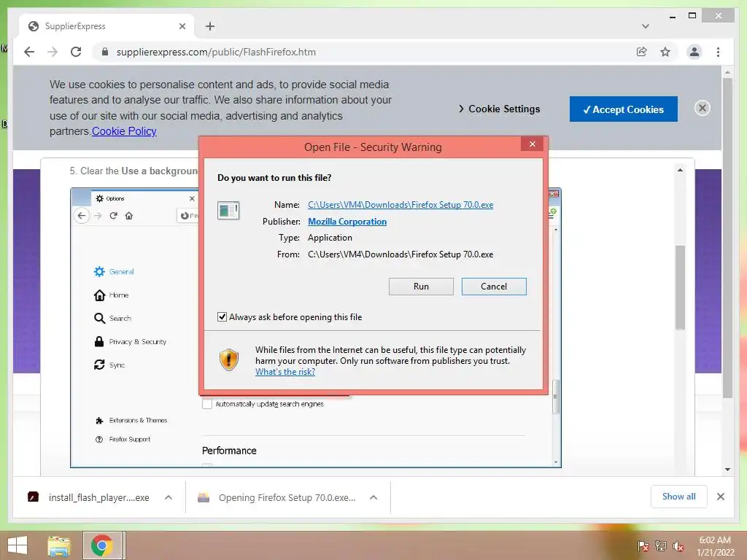The width and height of the screenshot is (747, 560).
Task: Click the taskbar clock showing 6:02 AM
Action: pyautogui.click(x=715, y=546)
